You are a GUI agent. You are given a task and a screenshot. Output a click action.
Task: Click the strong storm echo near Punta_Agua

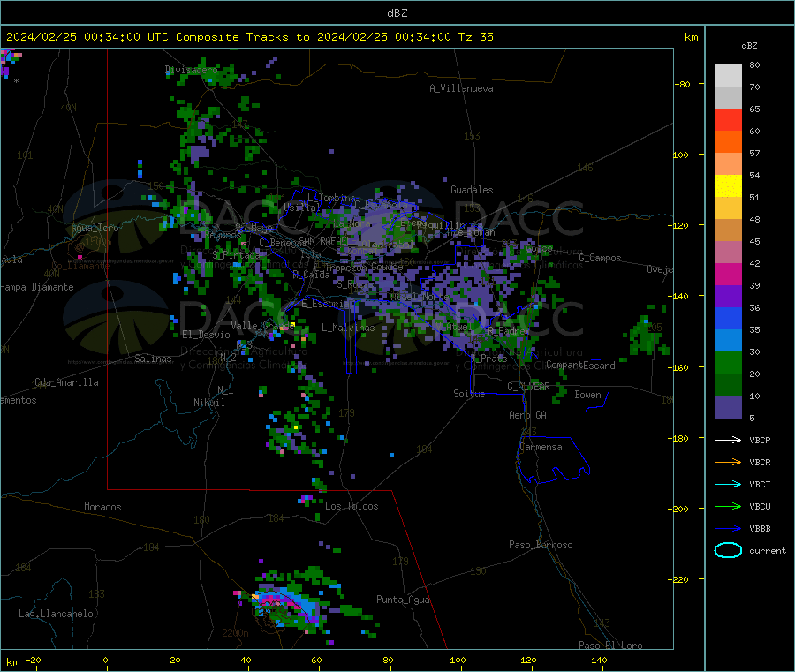[x=286, y=606]
